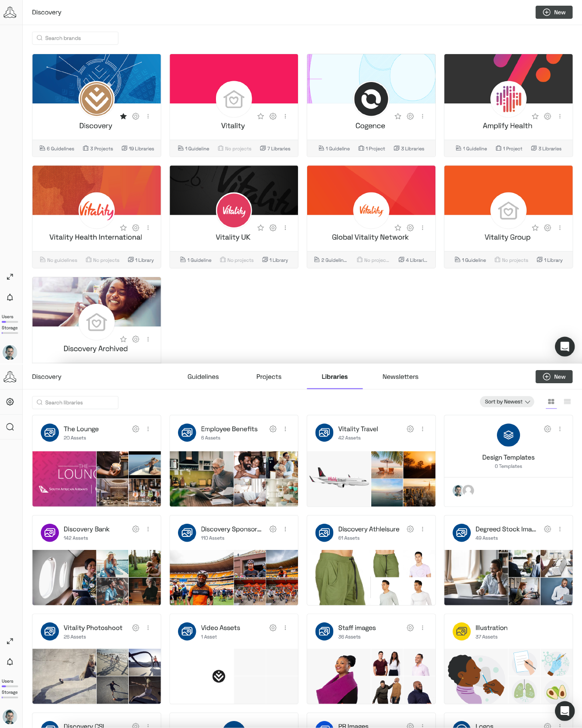Open three-dot menu on Amplify Health card
This screenshot has height=728, width=582.
tap(560, 117)
